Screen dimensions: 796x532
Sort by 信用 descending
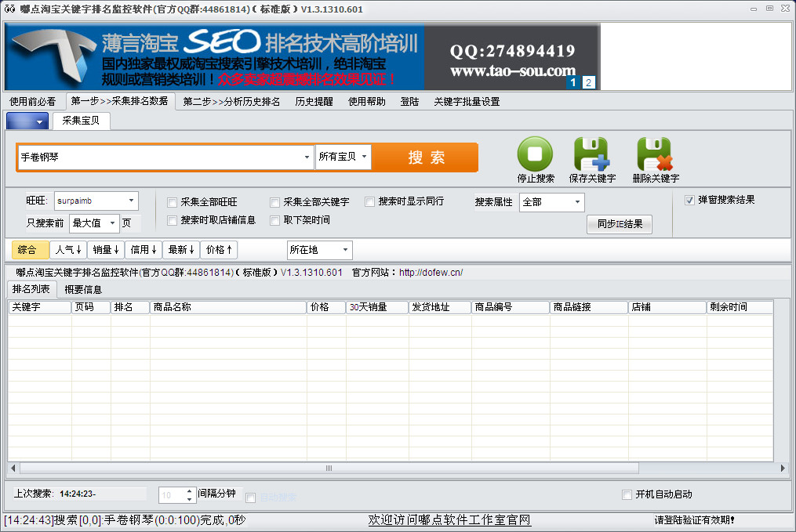point(144,250)
